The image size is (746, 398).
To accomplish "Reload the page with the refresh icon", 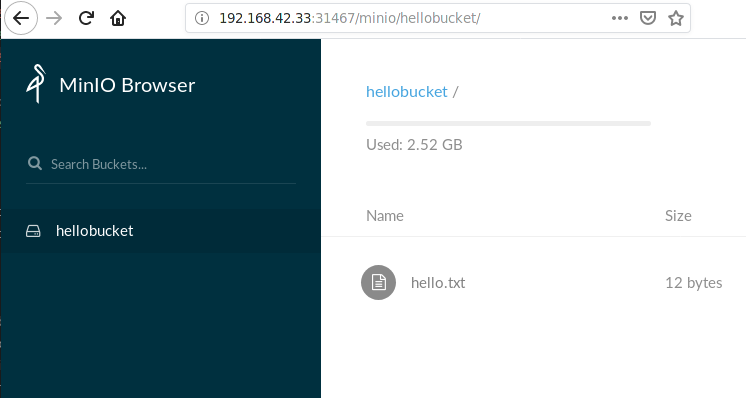I will pos(86,18).
